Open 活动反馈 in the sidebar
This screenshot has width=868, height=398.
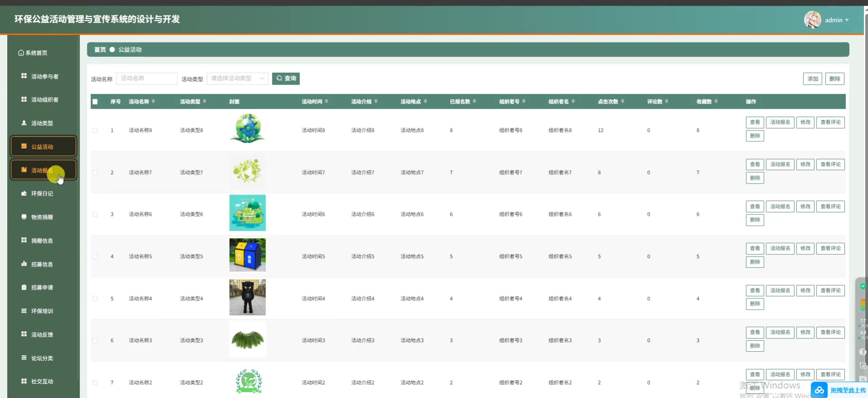pyautogui.click(x=42, y=334)
